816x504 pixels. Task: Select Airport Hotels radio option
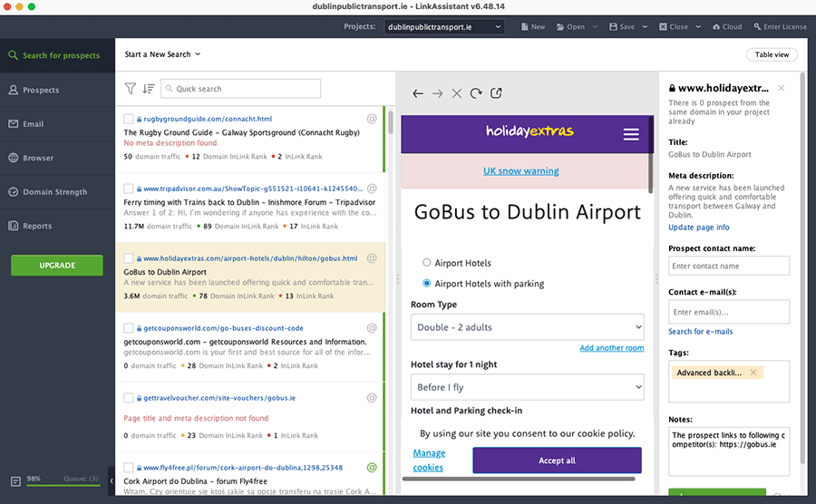(x=427, y=263)
